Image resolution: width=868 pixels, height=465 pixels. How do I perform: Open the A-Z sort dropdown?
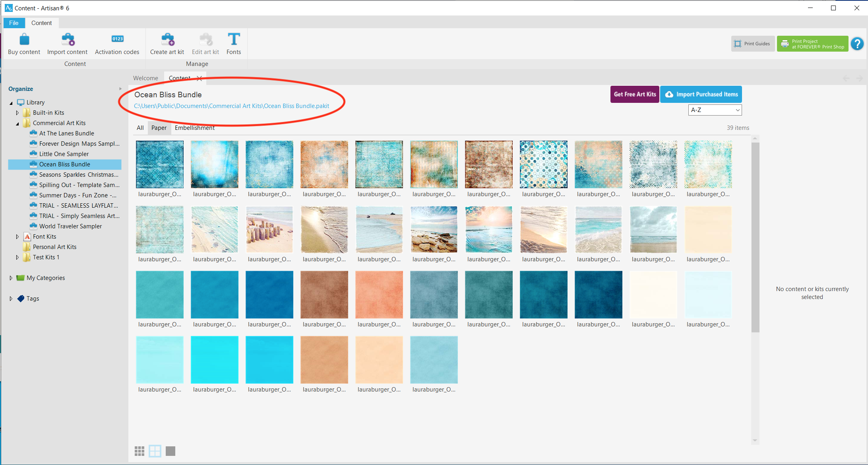coord(715,110)
